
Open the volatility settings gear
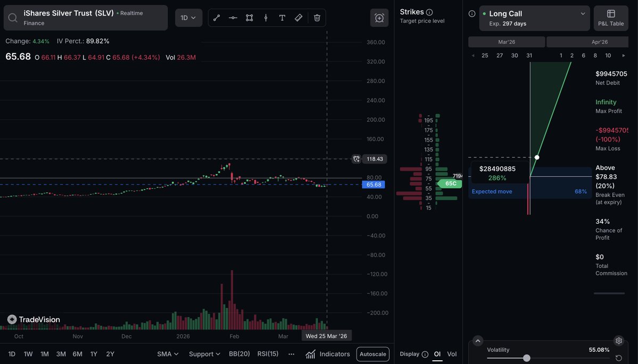(x=619, y=341)
